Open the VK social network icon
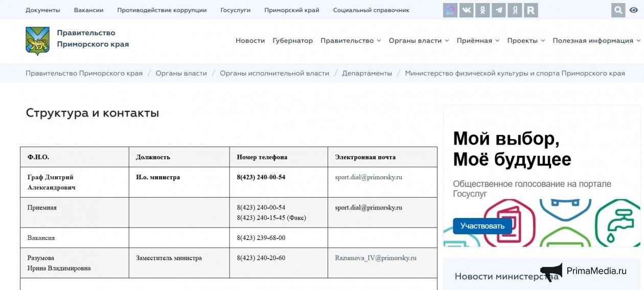 (466, 10)
